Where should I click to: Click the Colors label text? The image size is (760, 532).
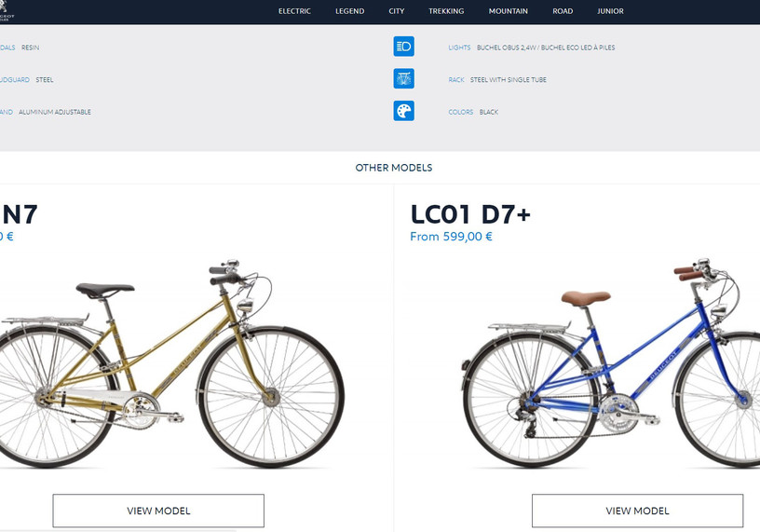pos(460,112)
